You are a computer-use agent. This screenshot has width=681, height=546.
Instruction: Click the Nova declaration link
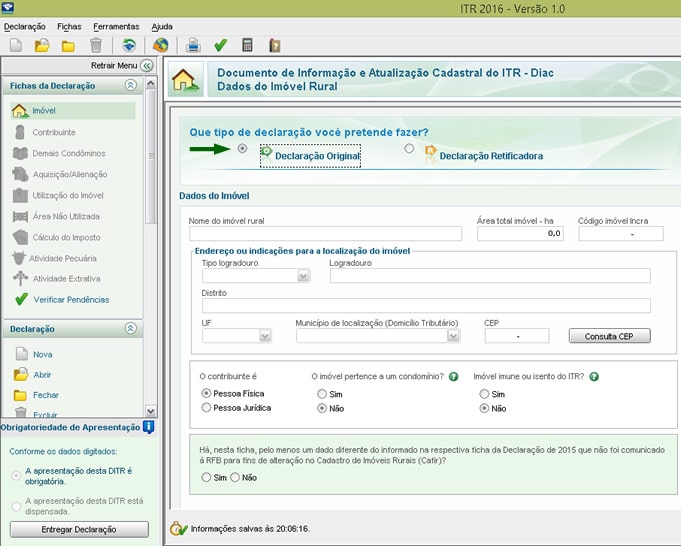(43, 354)
